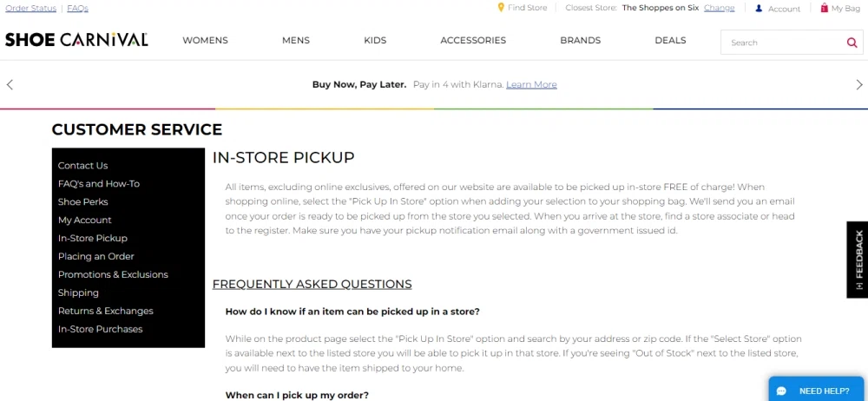Open the My Bag shopping bag icon
The height and width of the screenshot is (401, 868).
824,8
